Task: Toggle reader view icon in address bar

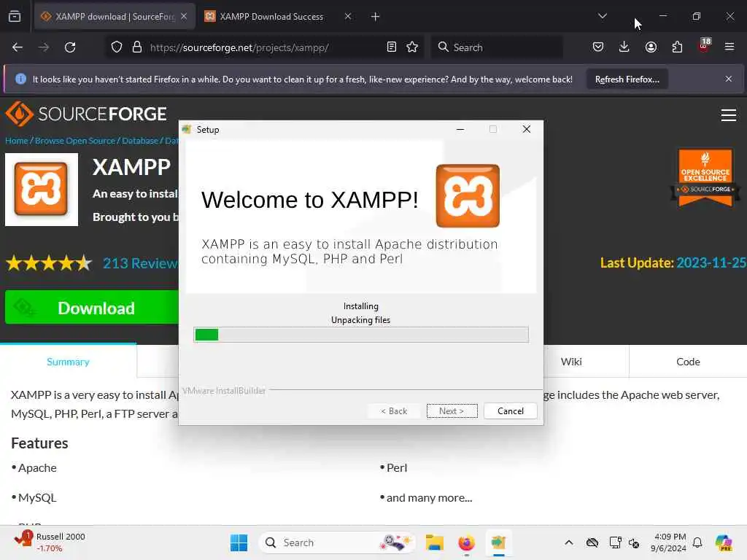Action: pyautogui.click(x=392, y=47)
